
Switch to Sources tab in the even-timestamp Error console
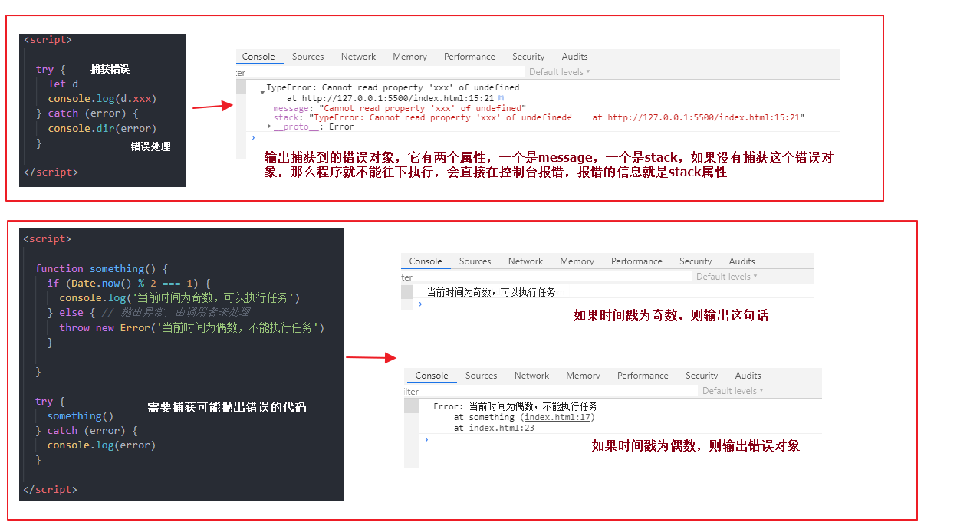click(x=482, y=376)
